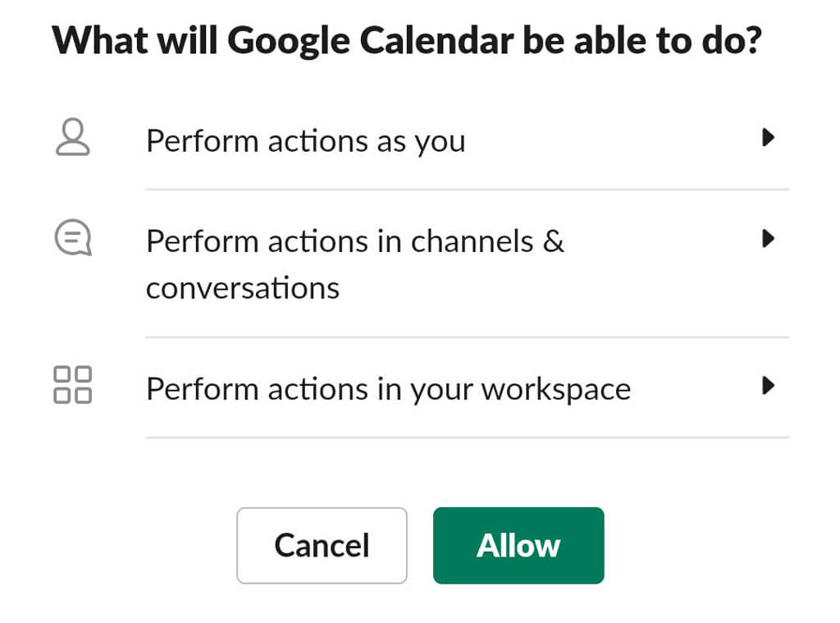Expand the "Perform actions as you" arrow
The width and height of the screenshot is (840, 623).
pyautogui.click(x=768, y=138)
